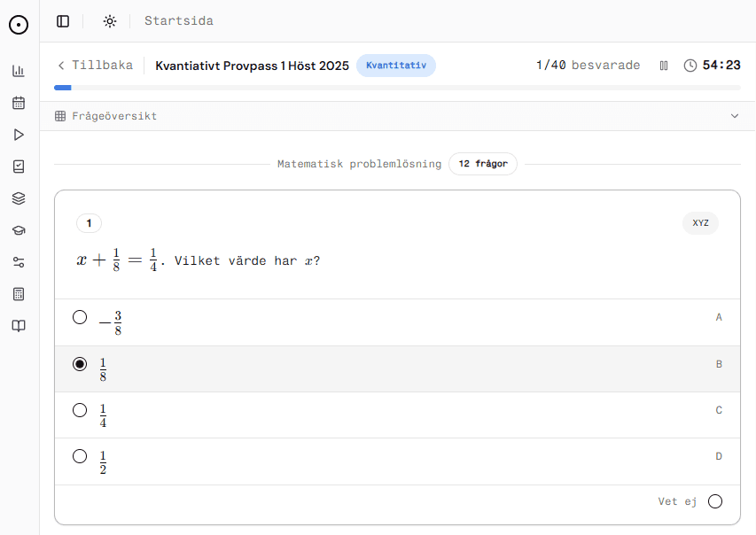Click the XYZ section badge
The image size is (756, 535).
tap(700, 223)
